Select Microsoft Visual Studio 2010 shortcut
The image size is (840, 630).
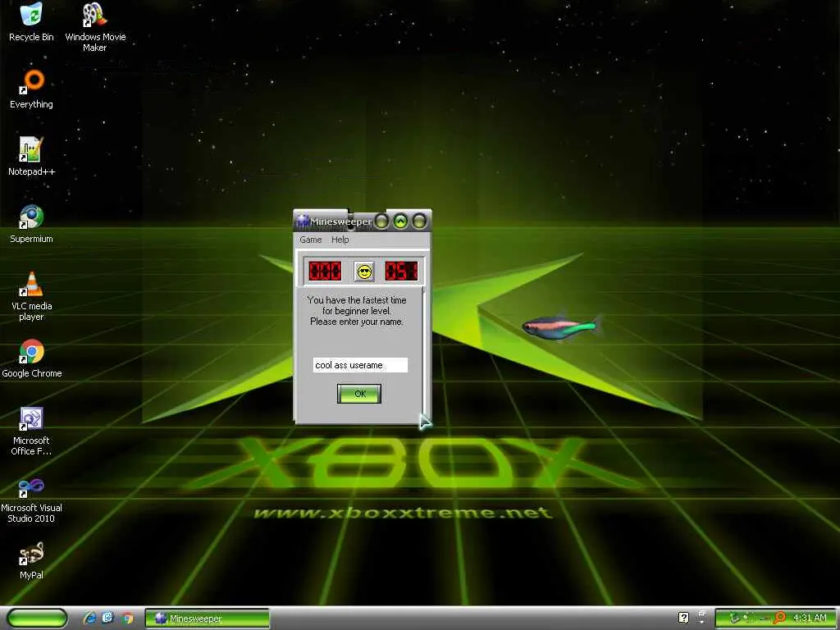tap(32, 501)
